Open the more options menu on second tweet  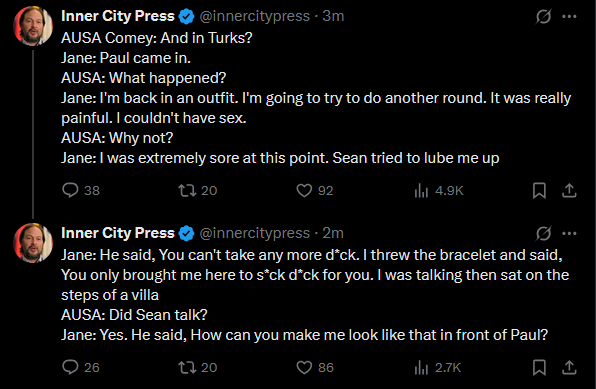click(x=569, y=233)
